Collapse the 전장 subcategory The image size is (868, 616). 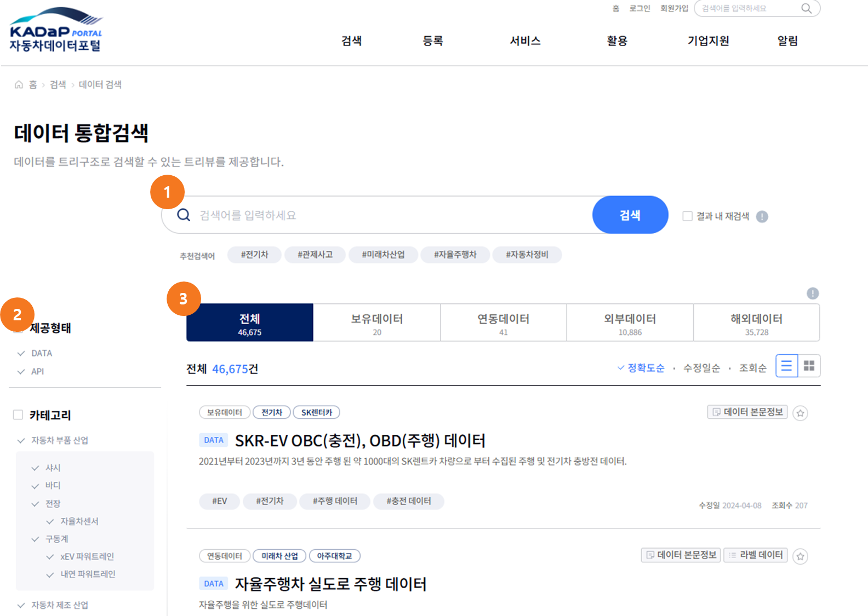pyautogui.click(x=35, y=503)
